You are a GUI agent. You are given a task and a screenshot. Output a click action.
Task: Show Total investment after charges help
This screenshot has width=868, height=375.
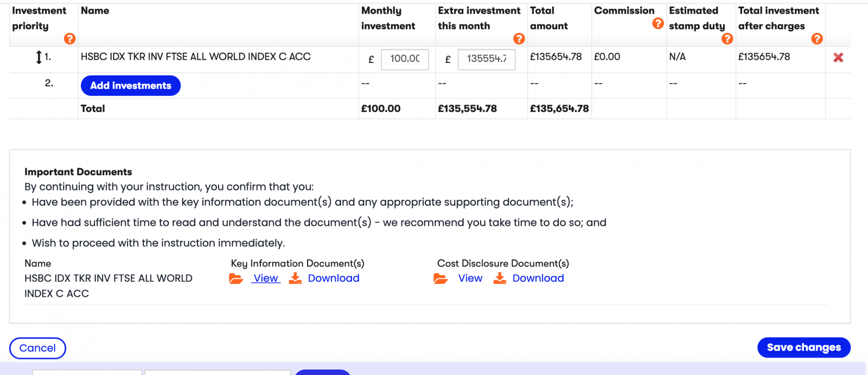pos(817,39)
